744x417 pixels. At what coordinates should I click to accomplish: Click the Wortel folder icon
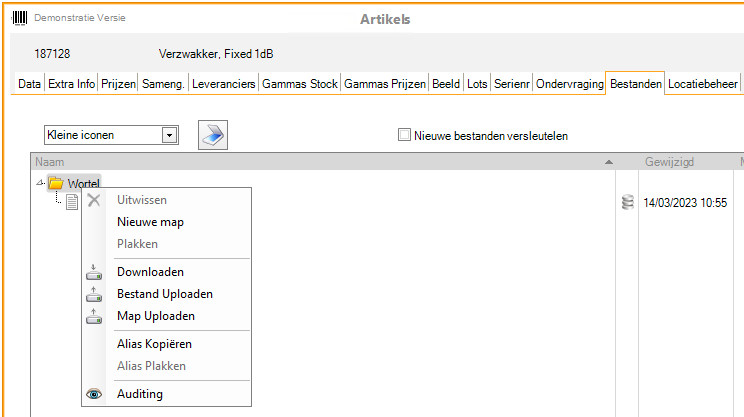56,183
